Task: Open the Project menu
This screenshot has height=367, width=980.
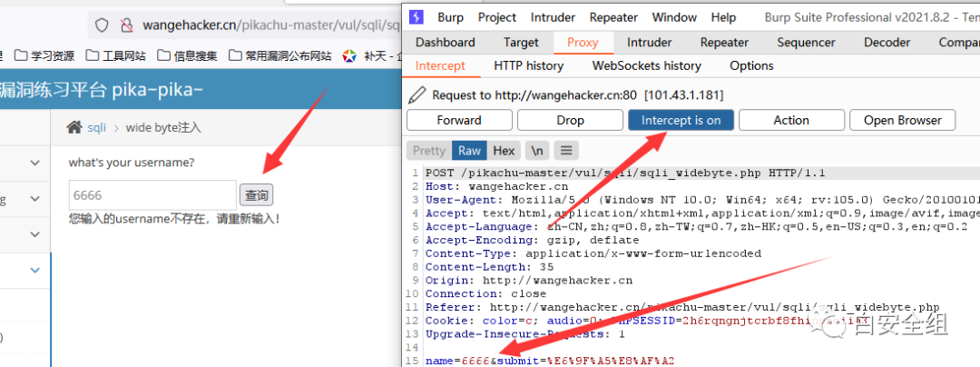Action: [497, 17]
